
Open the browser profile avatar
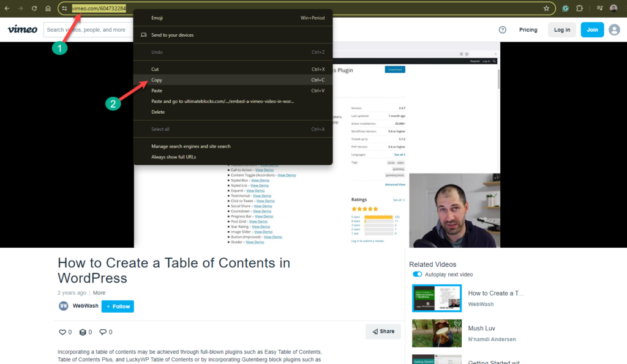tap(614, 8)
